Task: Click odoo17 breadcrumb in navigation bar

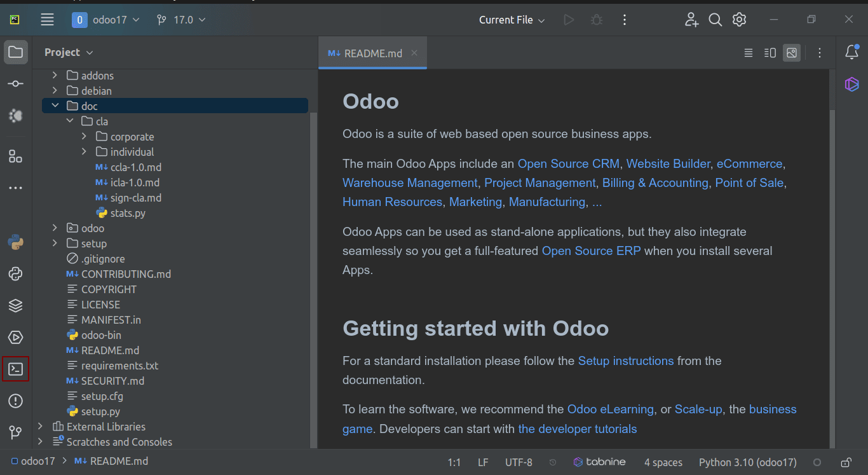Action: click(x=32, y=461)
